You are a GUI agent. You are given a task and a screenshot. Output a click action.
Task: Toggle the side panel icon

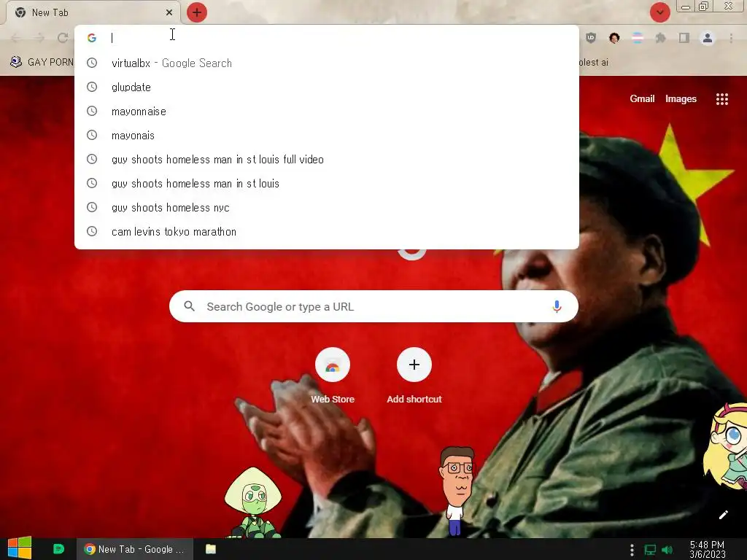[x=684, y=38]
